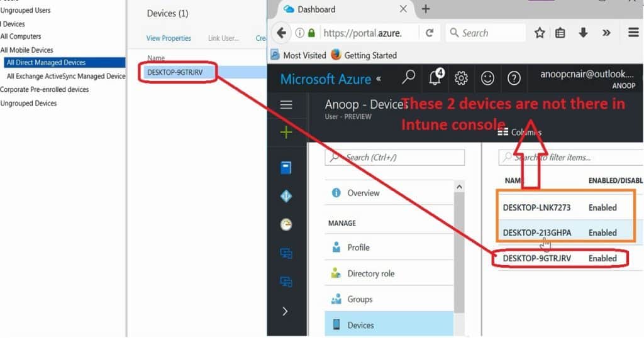Click View Properties link in Intune
Screen dimensions: 644x338
click(169, 38)
